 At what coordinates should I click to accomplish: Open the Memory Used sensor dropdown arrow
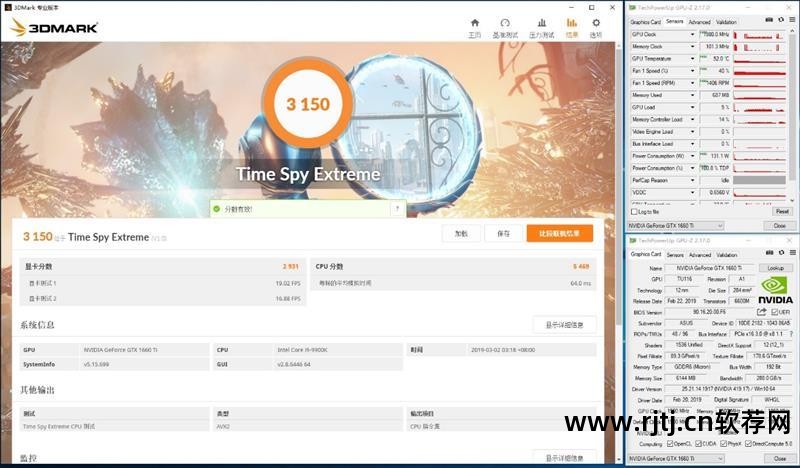pos(692,95)
